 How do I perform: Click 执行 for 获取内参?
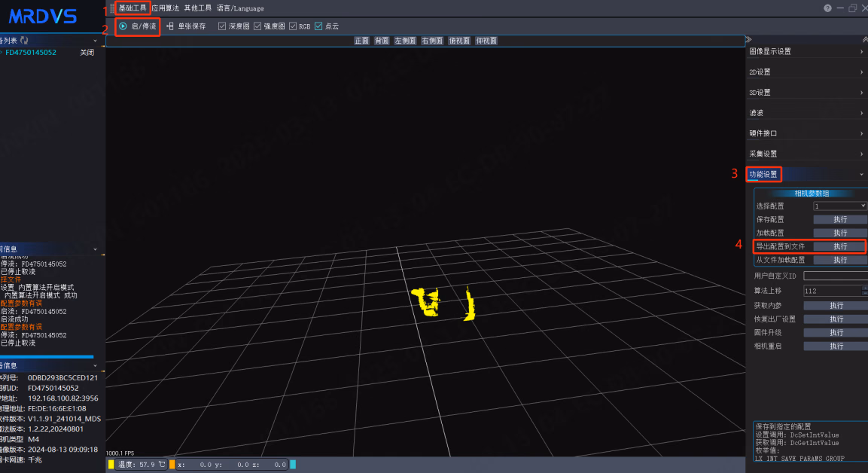pyautogui.click(x=836, y=306)
